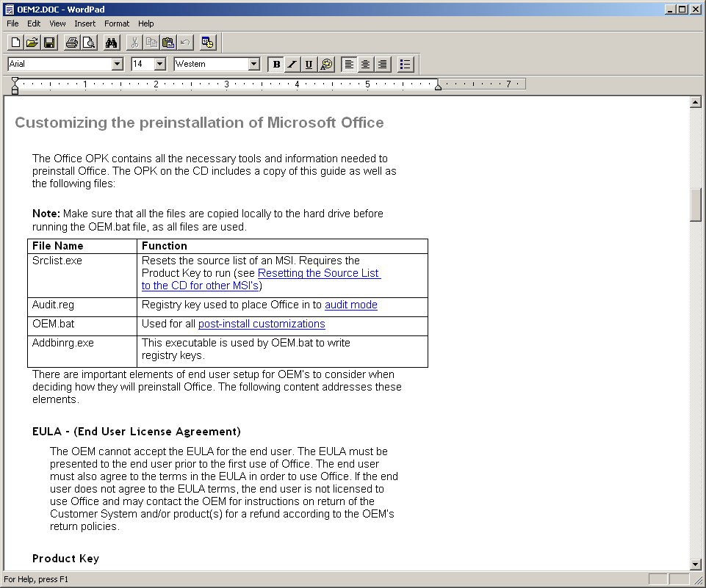Screen dimensions: 706x588
Task: Open the text color palette icon
Action: pos(326,65)
